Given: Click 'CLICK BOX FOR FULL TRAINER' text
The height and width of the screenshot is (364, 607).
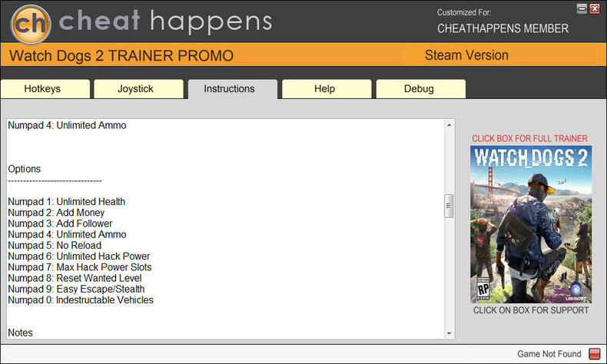Looking at the screenshot, I should click(529, 138).
